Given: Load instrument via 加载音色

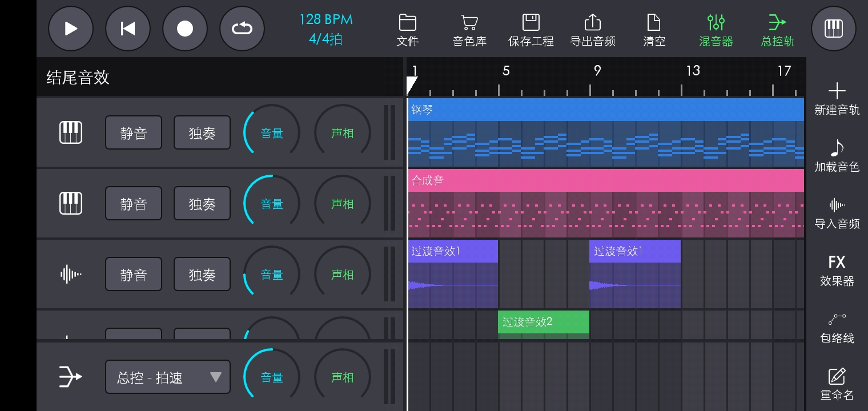Looking at the screenshot, I should click(x=837, y=156).
